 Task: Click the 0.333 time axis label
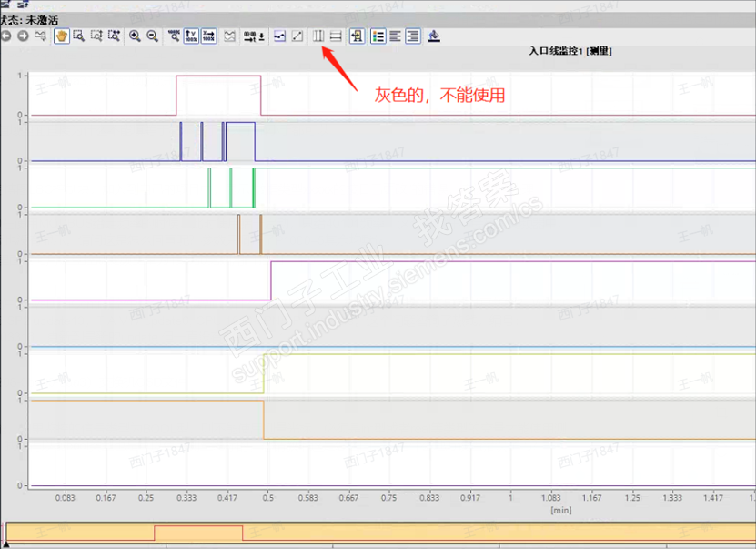[x=186, y=498]
